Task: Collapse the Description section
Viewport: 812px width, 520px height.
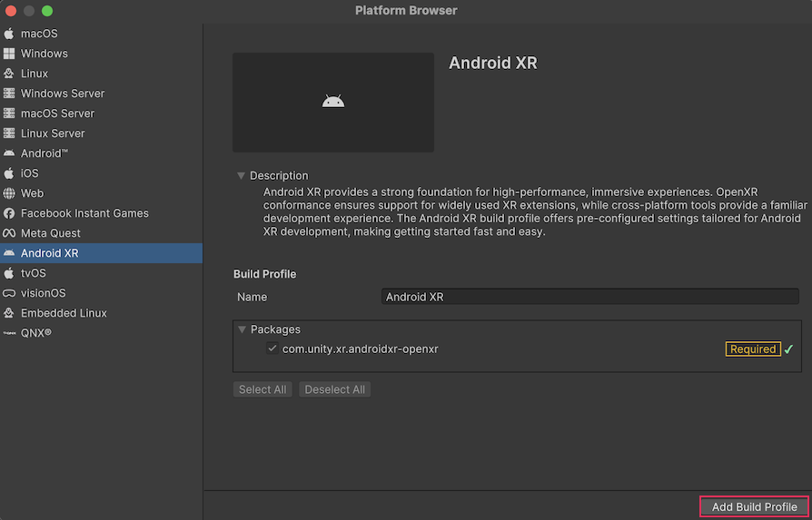Action: 241,176
